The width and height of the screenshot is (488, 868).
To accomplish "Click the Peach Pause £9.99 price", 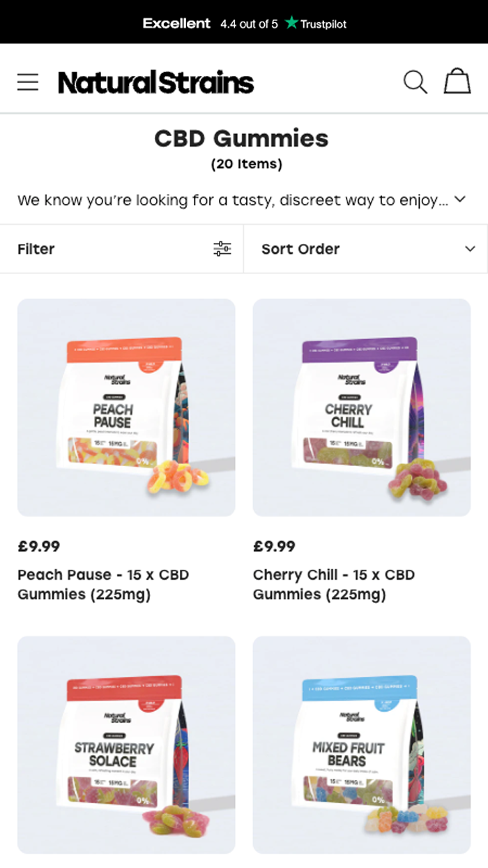I will 39,546.
